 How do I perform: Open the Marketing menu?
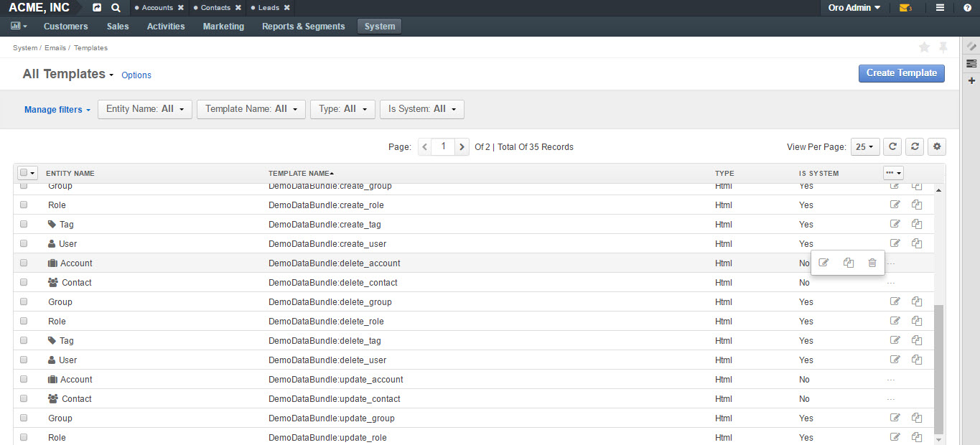pos(223,27)
